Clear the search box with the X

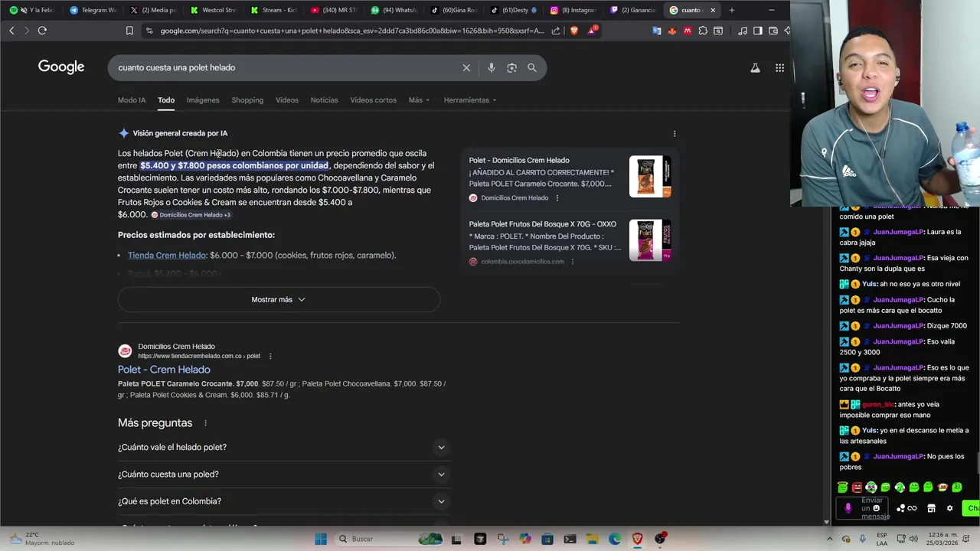[466, 67]
